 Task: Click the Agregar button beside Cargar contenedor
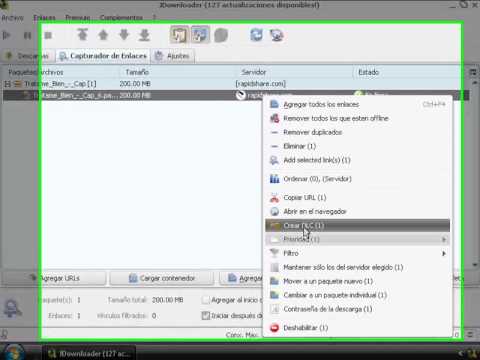click(241, 278)
